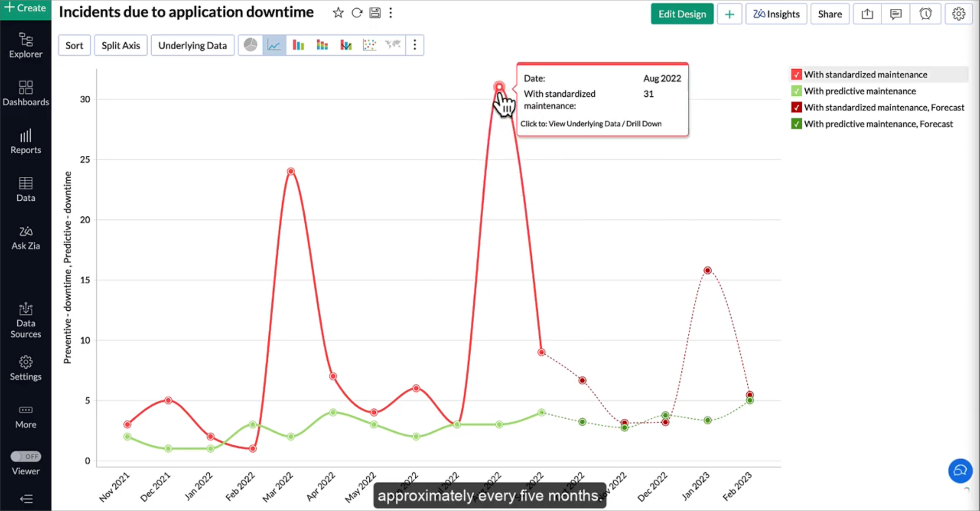Toggle With predictive maintenance legend checkbox
980x511 pixels.
(x=796, y=91)
